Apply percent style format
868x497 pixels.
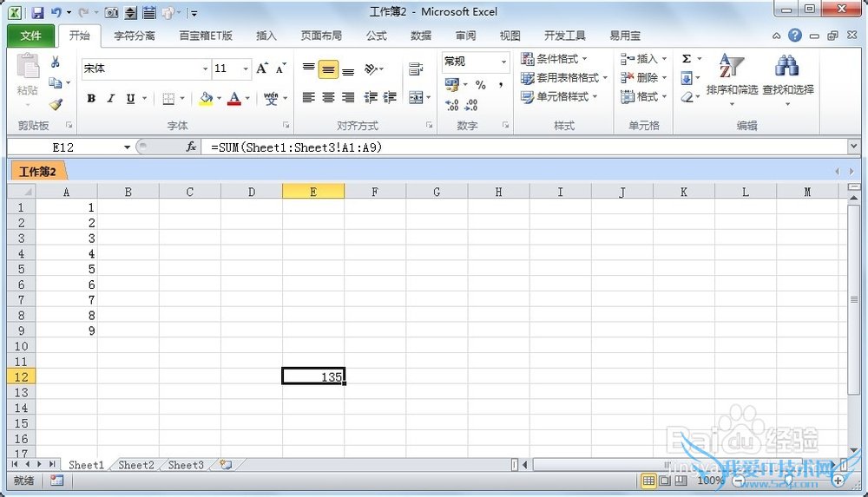481,85
